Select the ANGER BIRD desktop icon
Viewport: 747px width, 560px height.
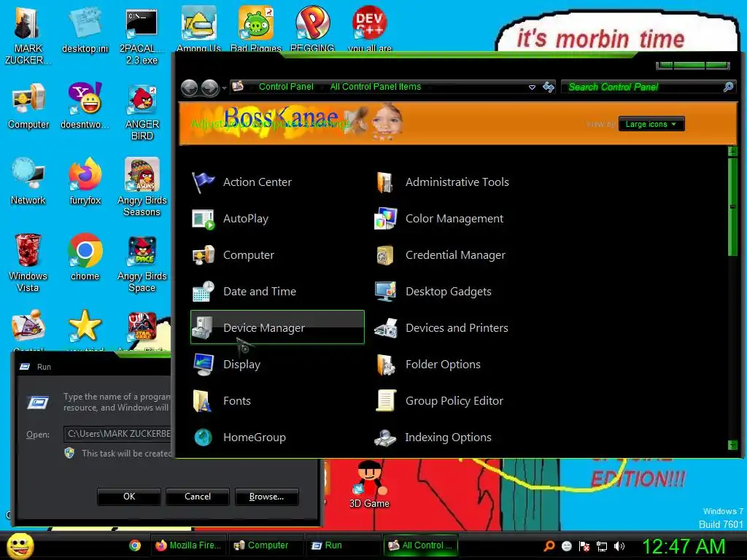tap(142, 112)
